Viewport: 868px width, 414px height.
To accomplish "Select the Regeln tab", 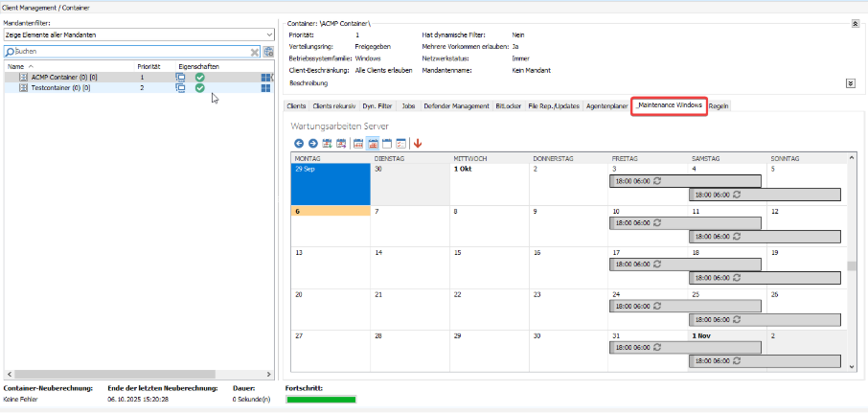I will tap(720, 106).
